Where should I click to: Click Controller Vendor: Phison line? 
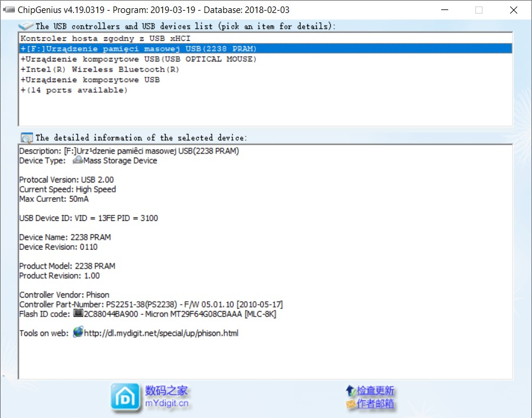[x=64, y=295]
